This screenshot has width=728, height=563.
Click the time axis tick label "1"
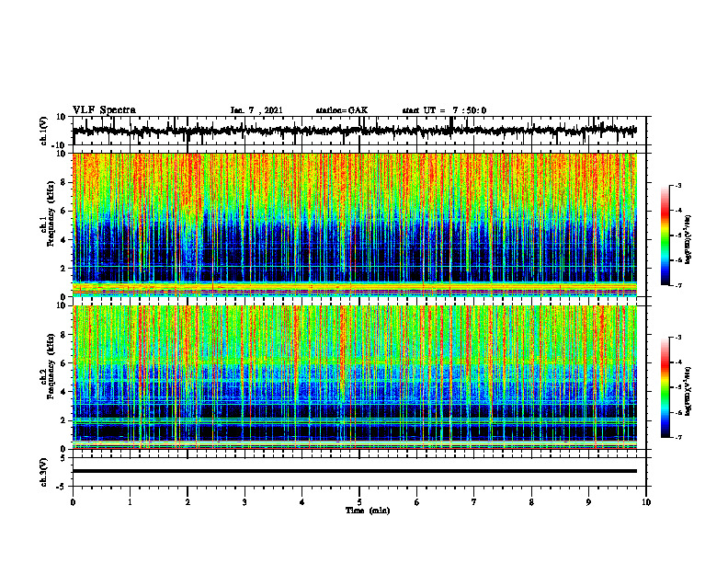coord(130,502)
